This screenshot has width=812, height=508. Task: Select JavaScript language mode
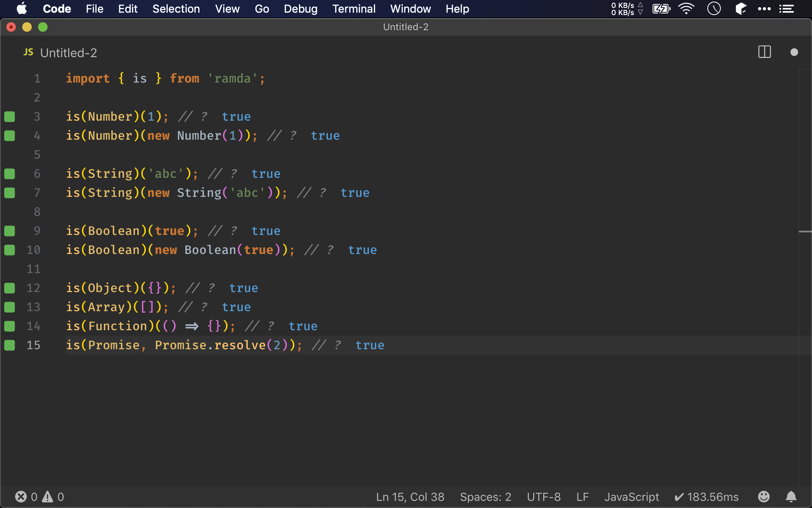coord(632,497)
